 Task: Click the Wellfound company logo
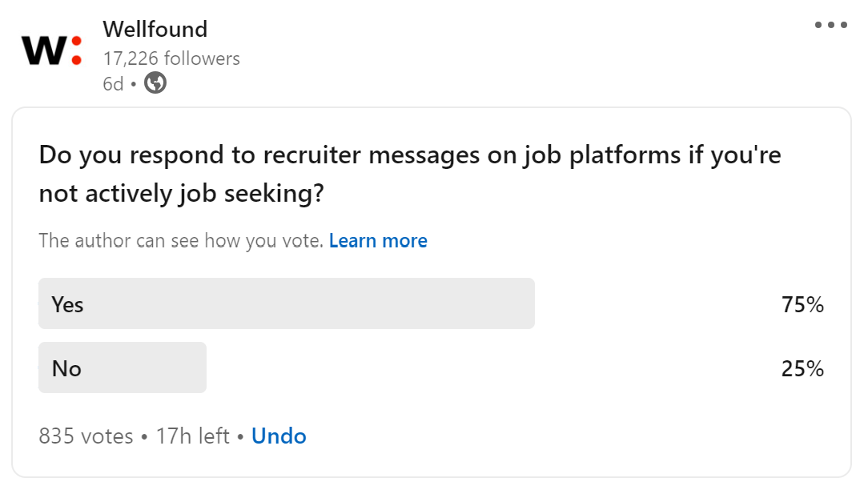pyautogui.click(x=50, y=50)
